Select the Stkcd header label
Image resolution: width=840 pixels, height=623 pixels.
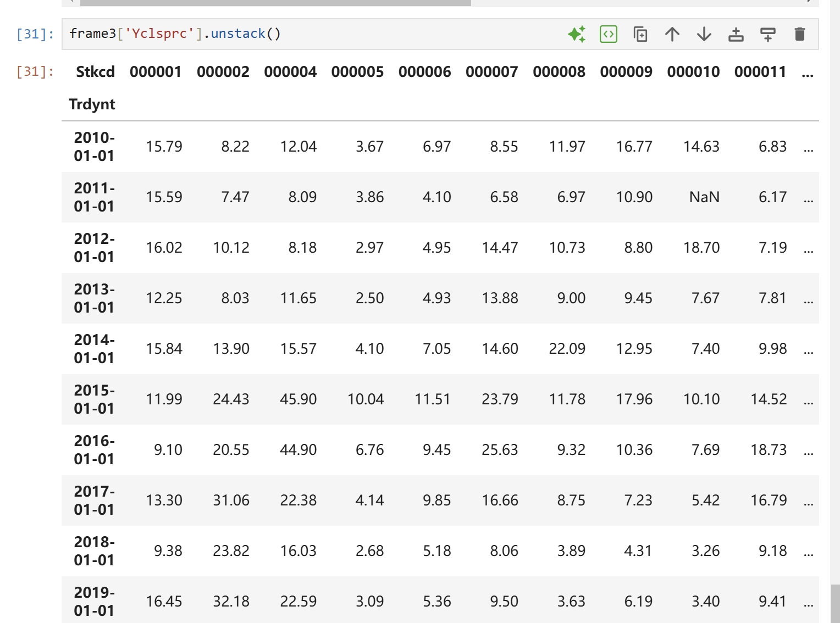tap(95, 72)
